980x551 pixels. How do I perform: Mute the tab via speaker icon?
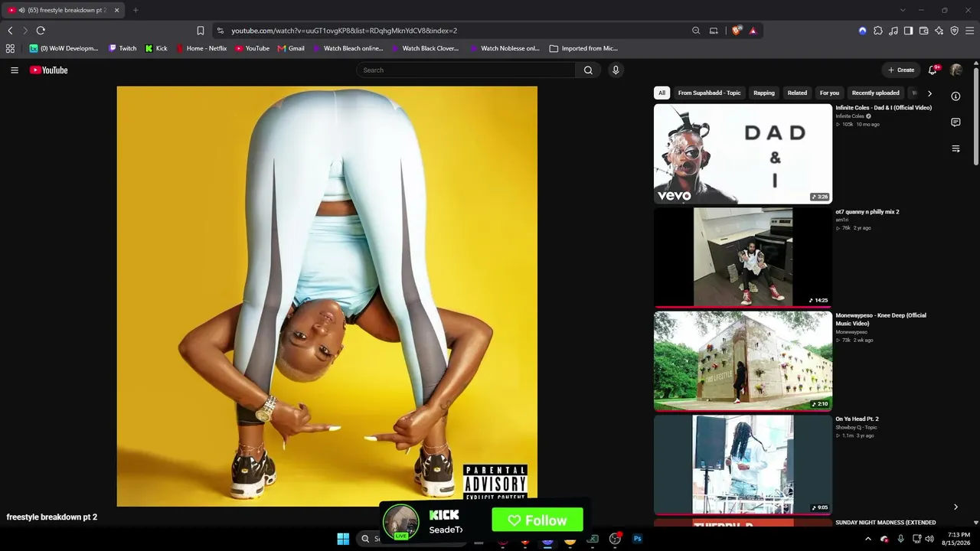click(21, 10)
